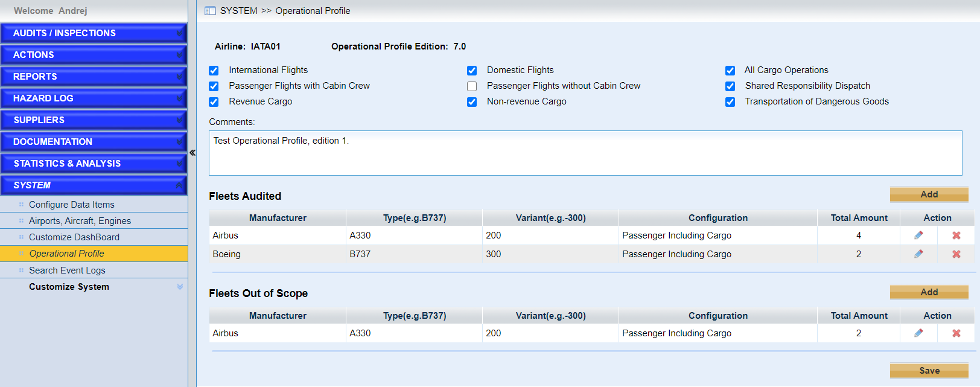Image resolution: width=980 pixels, height=387 pixels.
Task: Toggle Transportation of Dangerous Goods checkbox
Action: [x=730, y=102]
